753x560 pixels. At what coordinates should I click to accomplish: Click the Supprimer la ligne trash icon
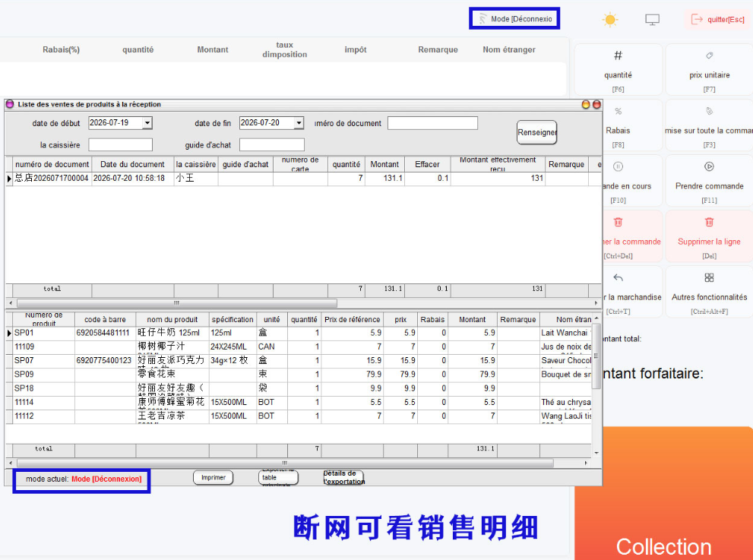[709, 223]
